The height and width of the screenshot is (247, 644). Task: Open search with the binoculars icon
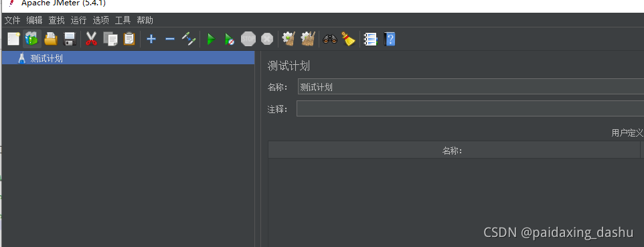click(330, 39)
